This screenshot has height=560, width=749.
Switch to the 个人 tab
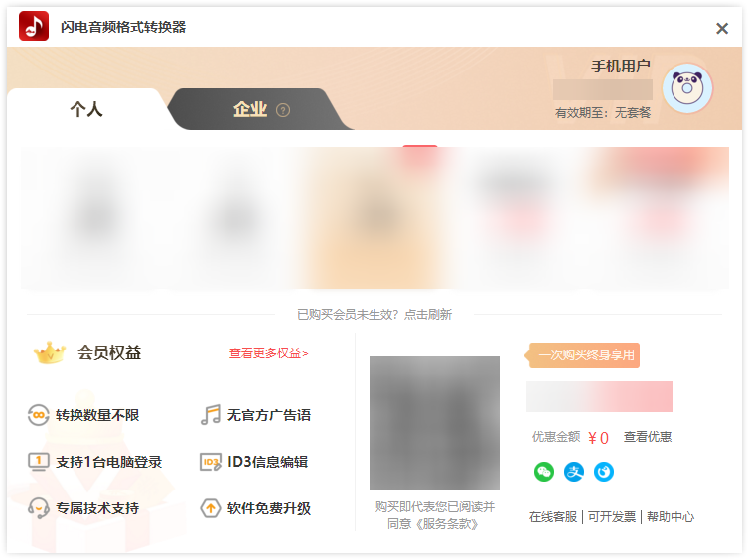(86, 109)
